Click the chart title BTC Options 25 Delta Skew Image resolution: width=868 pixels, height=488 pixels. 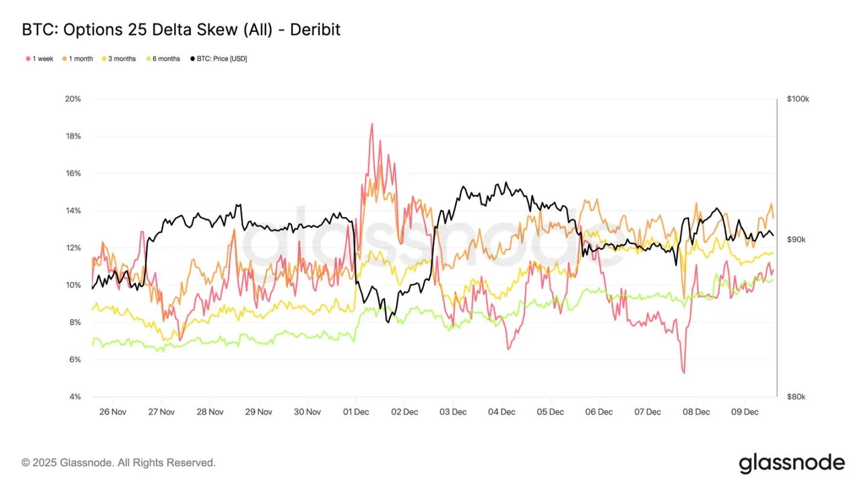(181, 29)
